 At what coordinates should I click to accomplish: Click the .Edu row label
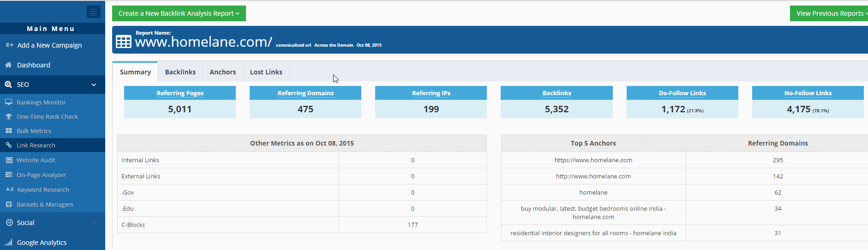pyautogui.click(x=127, y=208)
